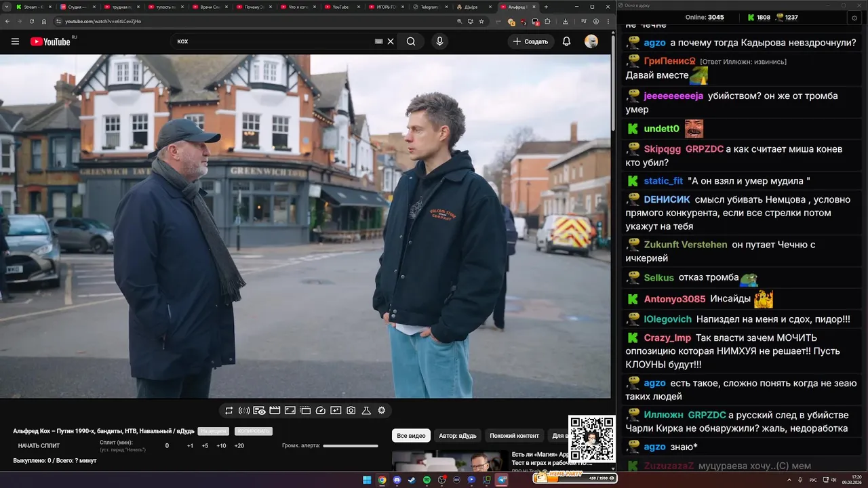Click the 'Создать' button
The width and height of the screenshot is (868, 488).
coord(530,41)
